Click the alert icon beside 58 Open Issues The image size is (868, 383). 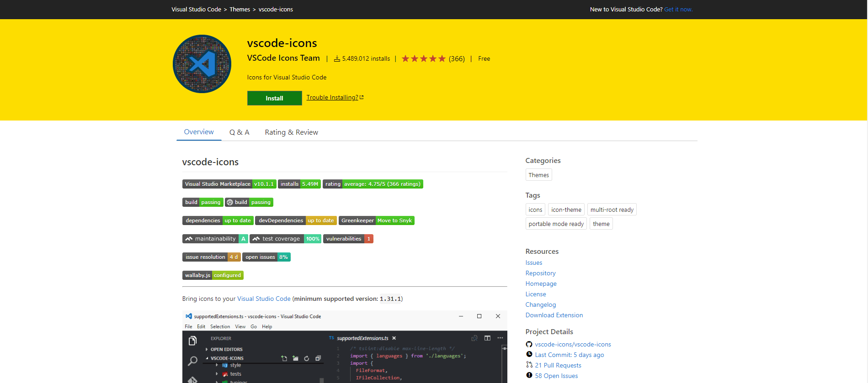529,375
